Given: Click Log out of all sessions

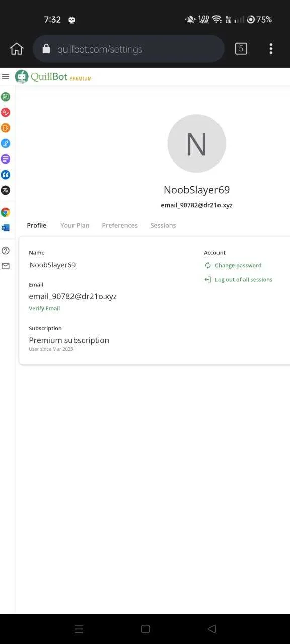Looking at the screenshot, I should tap(244, 279).
